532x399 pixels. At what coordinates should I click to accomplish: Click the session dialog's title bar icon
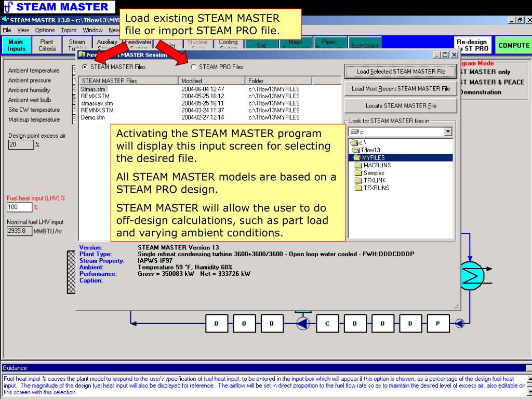pos(82,55)
